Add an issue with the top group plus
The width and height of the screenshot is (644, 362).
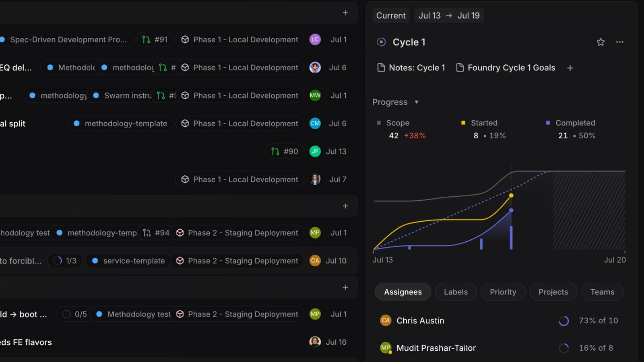(345, 13)
